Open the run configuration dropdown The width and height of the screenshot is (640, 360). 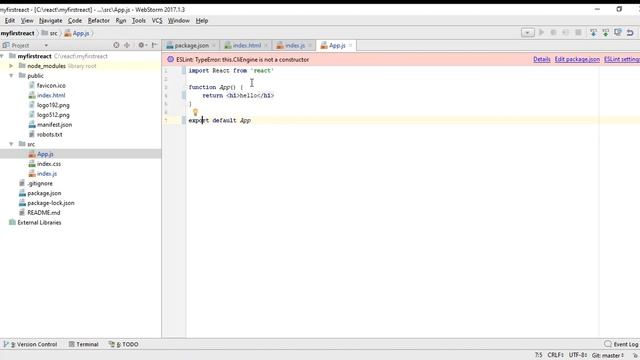tap(527, 33)
